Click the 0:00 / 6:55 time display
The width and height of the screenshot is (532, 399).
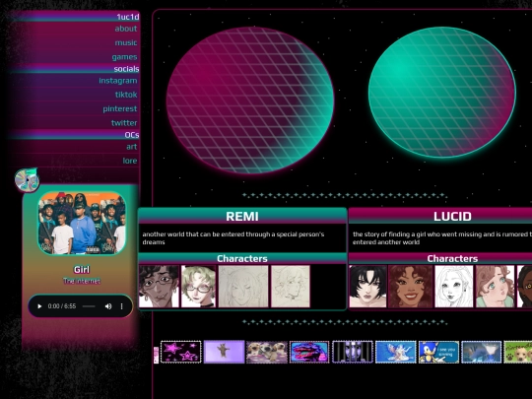(x=62, y=306)
